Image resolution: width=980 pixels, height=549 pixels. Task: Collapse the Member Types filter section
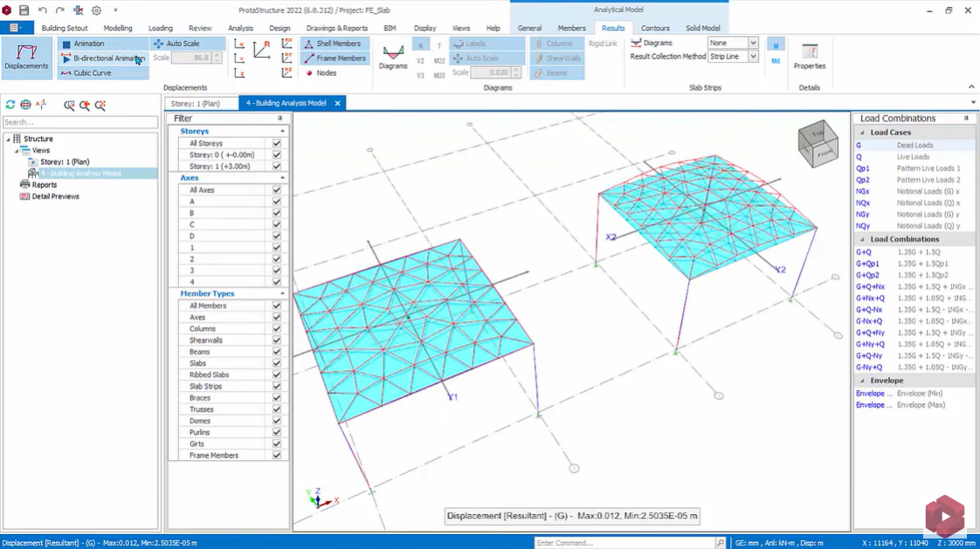tap(282, 293)
